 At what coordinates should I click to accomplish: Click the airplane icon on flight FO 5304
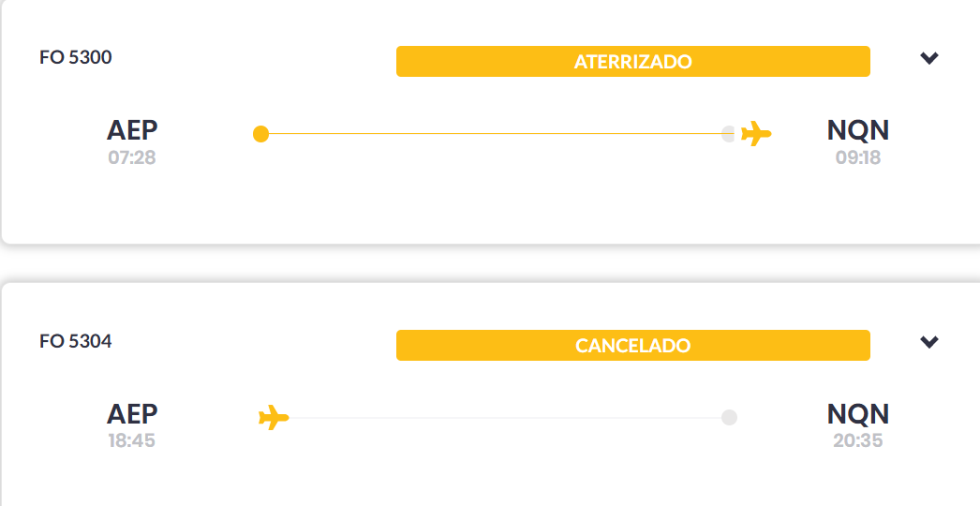(274, 417)
